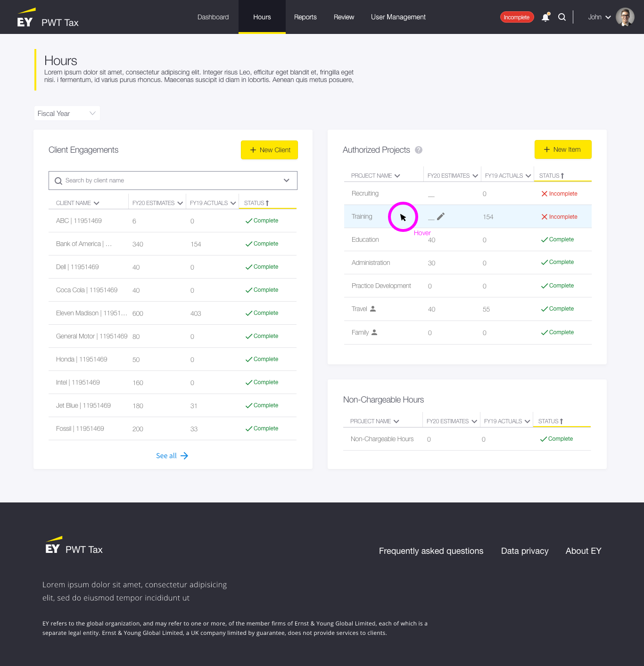Click the red Incomplete status badge
This screenshot has width=644, height=666.
pos(517,17)
